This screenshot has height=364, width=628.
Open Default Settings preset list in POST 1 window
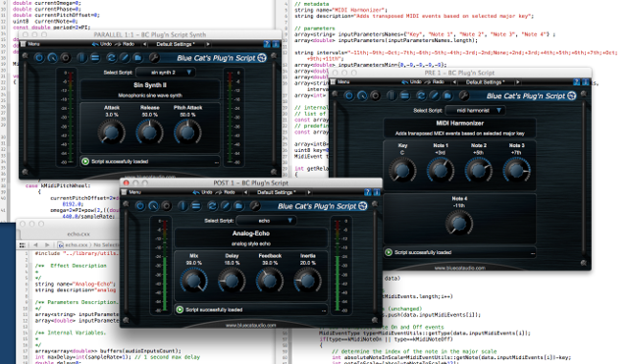277,192
